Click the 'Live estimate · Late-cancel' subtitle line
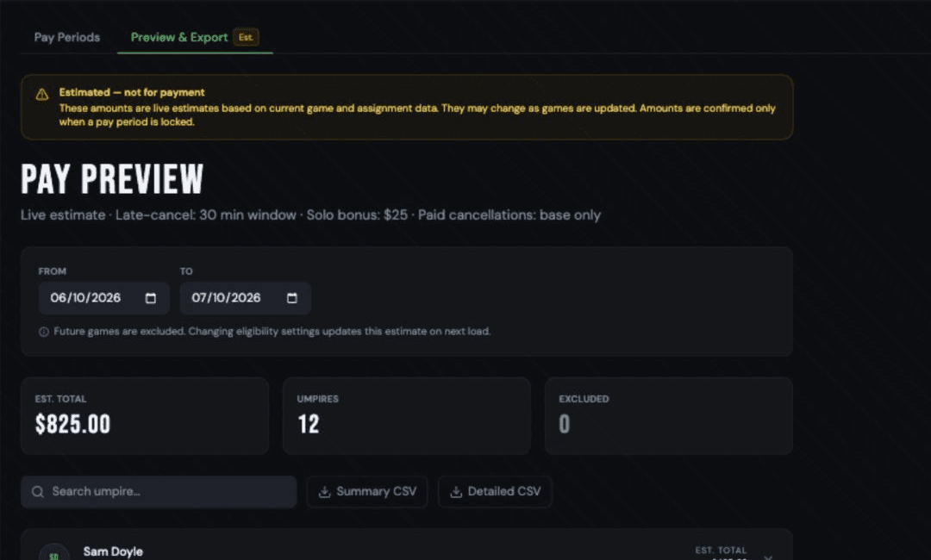Image resolution: width=931 pixels, height=560 pixels. [310, 215]
